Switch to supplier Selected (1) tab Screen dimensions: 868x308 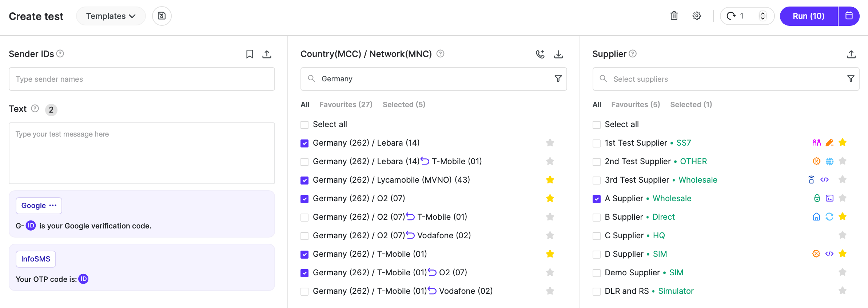pyautogui.click(x=691, y=105)
